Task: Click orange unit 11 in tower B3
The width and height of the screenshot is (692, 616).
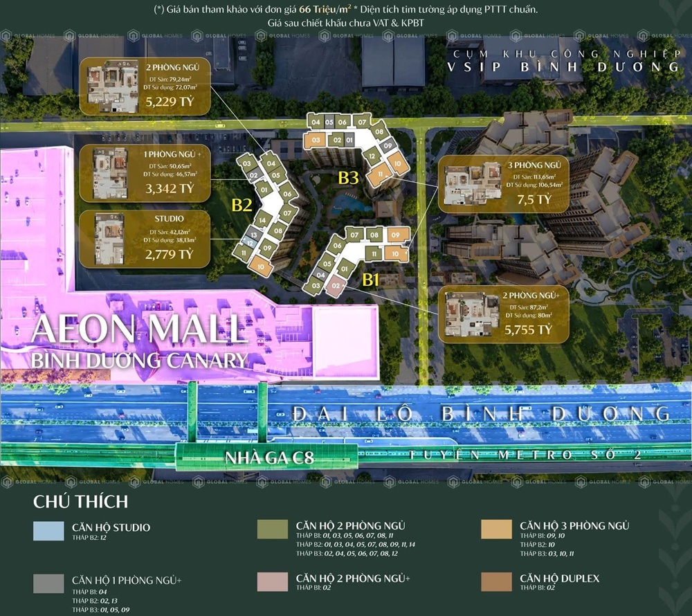Action: tap(380, 174)
